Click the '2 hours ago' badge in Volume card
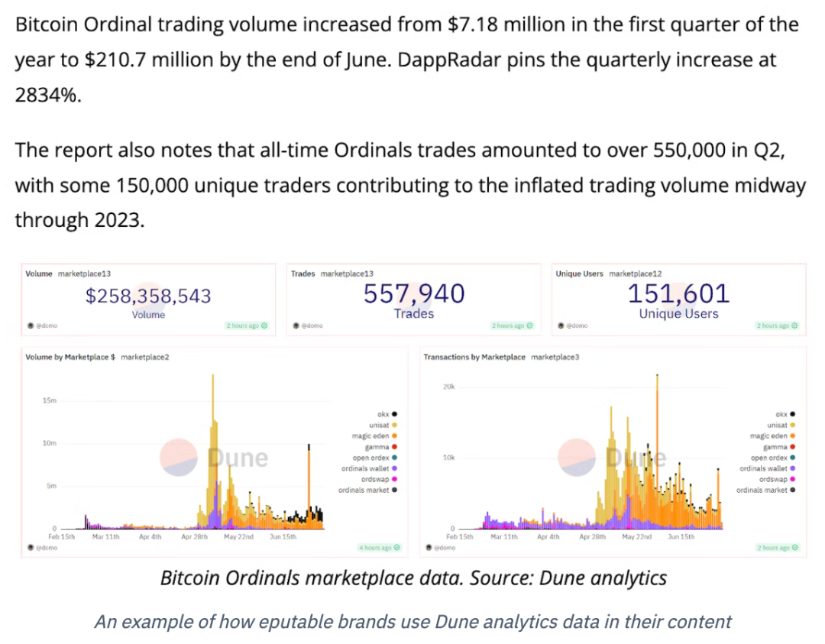This screenshot has width=825, height=644. tap(246, 325)
